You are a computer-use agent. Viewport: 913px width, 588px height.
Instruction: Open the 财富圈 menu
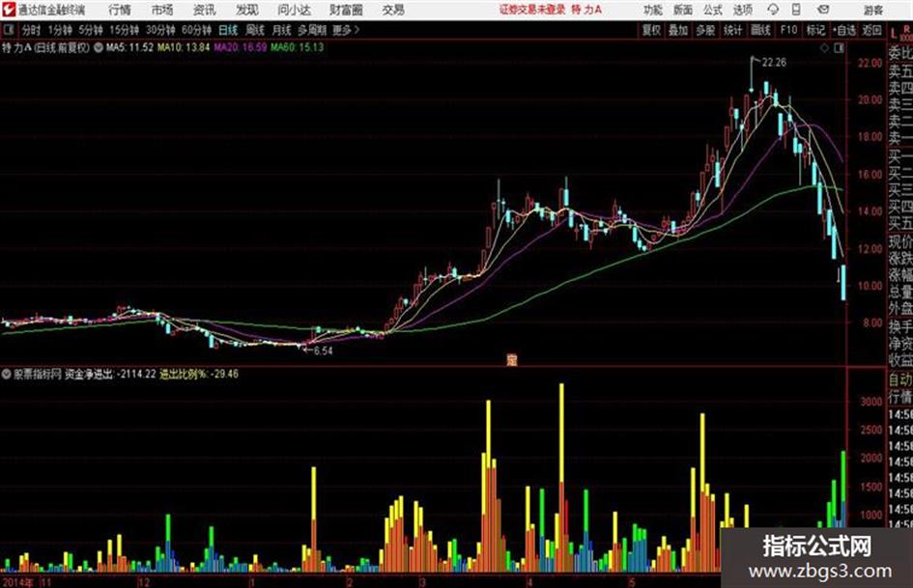[346, 10]
